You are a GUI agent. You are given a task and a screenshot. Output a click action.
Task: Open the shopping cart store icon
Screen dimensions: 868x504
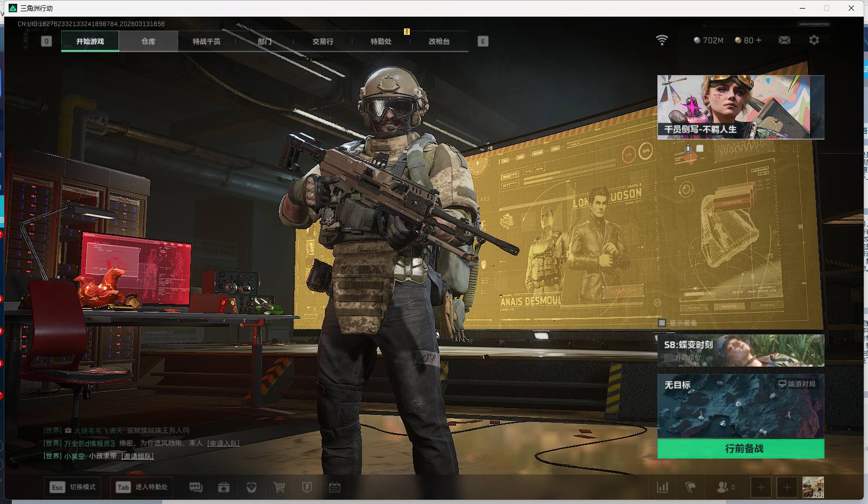point(279,487)
